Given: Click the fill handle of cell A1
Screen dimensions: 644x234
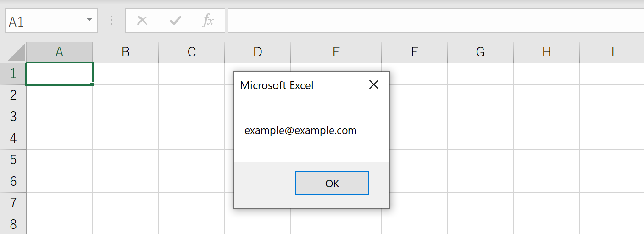Looking at the screenshot, I should click(93, 84).
